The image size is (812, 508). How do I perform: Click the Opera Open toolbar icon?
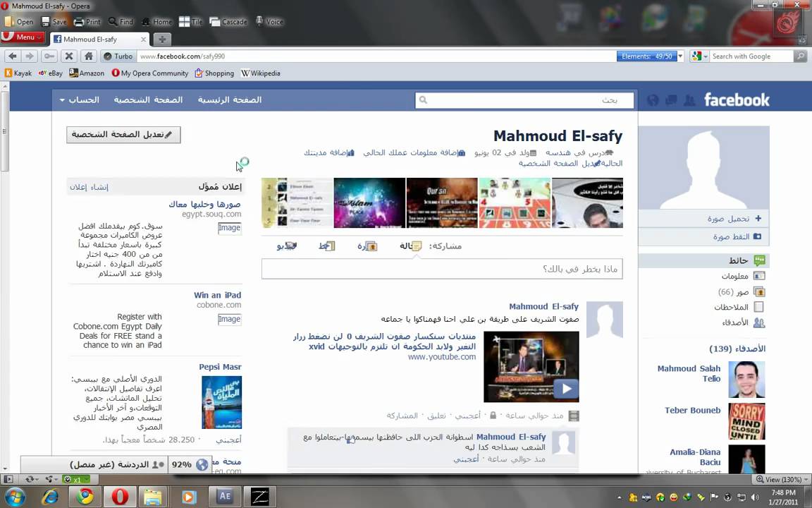[18, 22]
